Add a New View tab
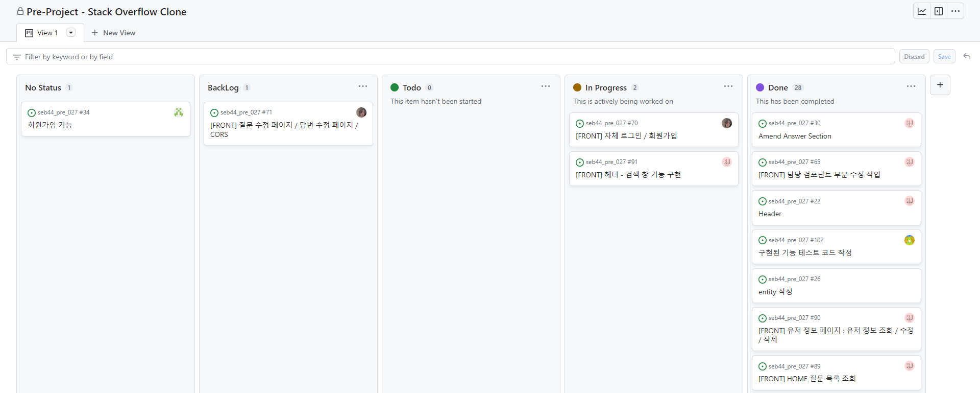Screen dimensions: 980x393 (x=113, y=33)
